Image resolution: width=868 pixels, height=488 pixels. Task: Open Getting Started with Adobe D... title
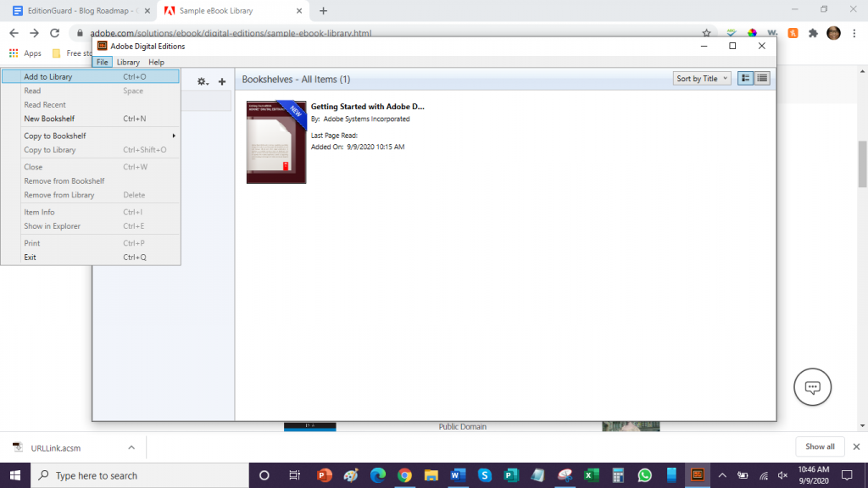[x=368, y=106]
